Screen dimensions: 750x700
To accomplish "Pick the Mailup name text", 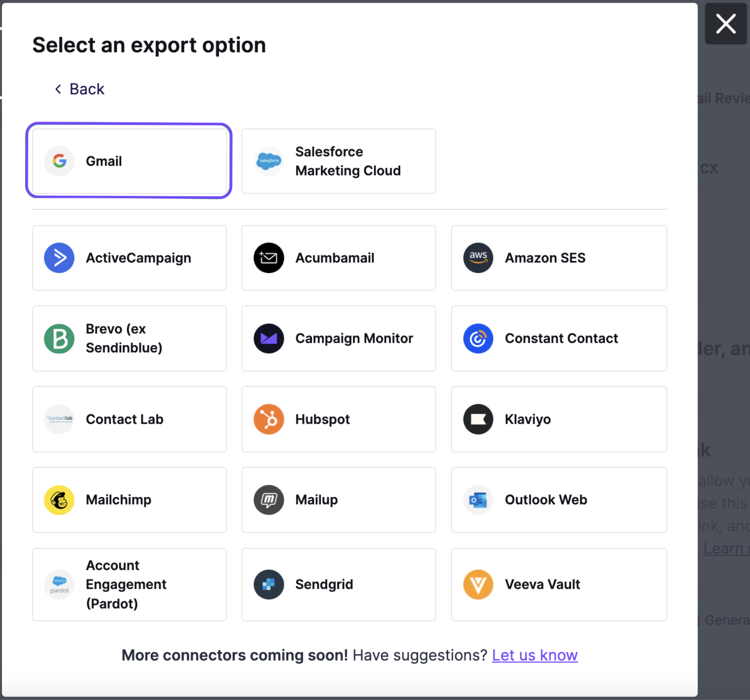I will tap(316, 500).
